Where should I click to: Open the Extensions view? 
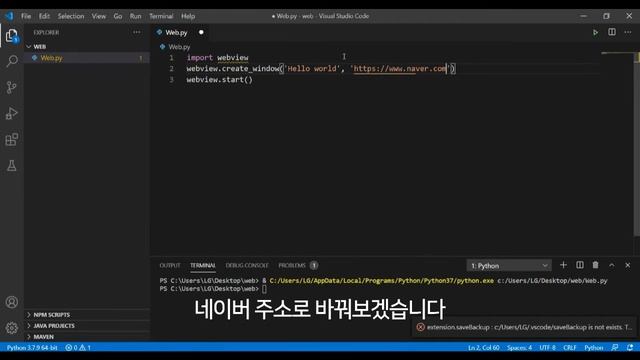pyautogui.click(x=12, y=140)
